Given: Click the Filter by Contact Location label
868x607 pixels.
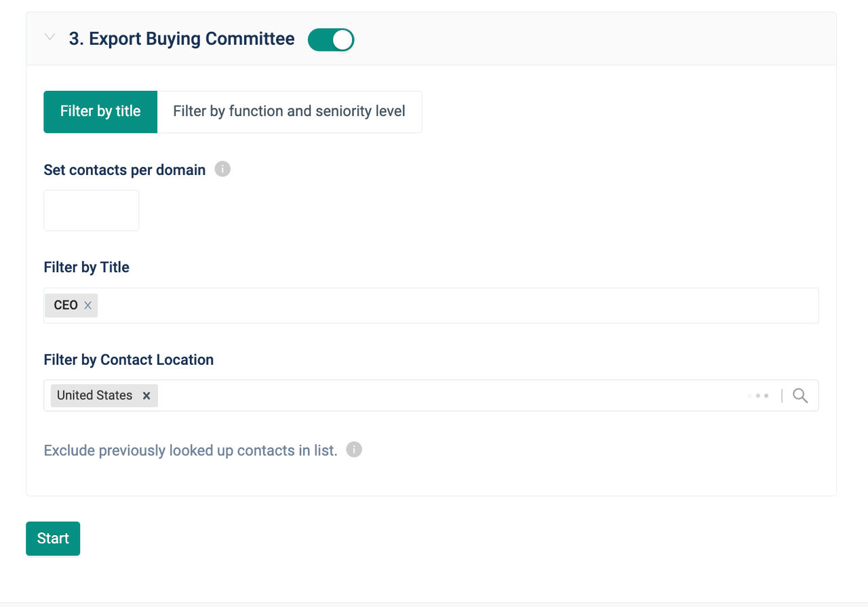Looking at the screenshot, I should pyautogui.click(x=129, y=360).
